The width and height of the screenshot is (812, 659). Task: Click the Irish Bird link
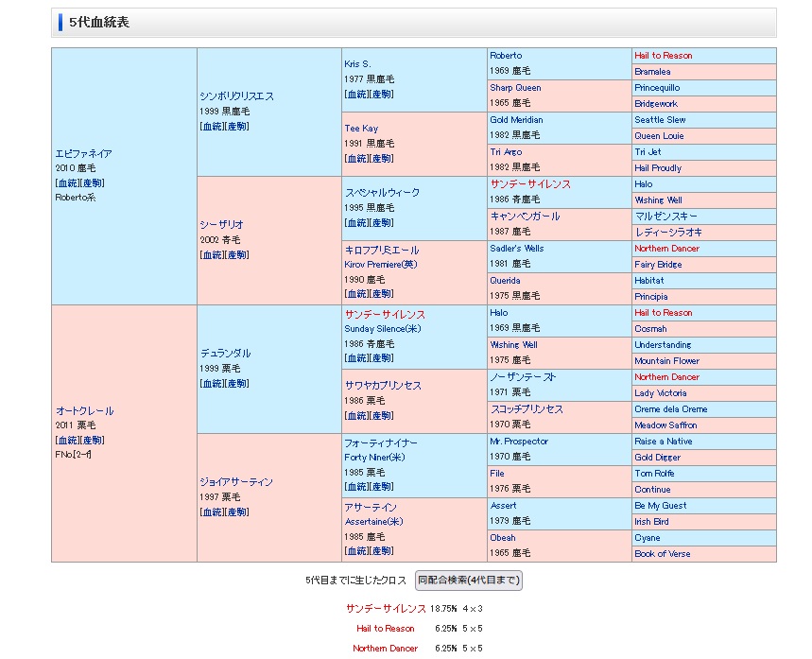(x=651, y=522)
